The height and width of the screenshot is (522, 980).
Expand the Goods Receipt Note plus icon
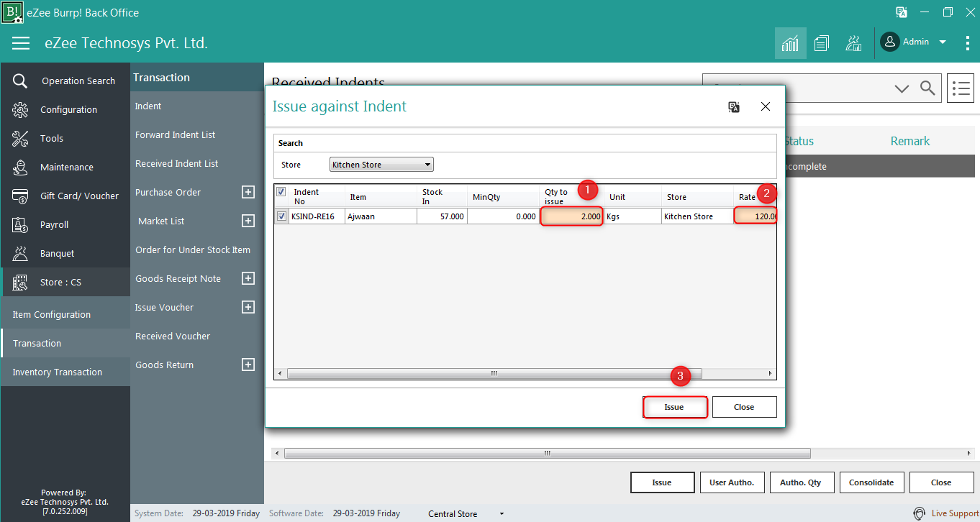tap(248, 278)
